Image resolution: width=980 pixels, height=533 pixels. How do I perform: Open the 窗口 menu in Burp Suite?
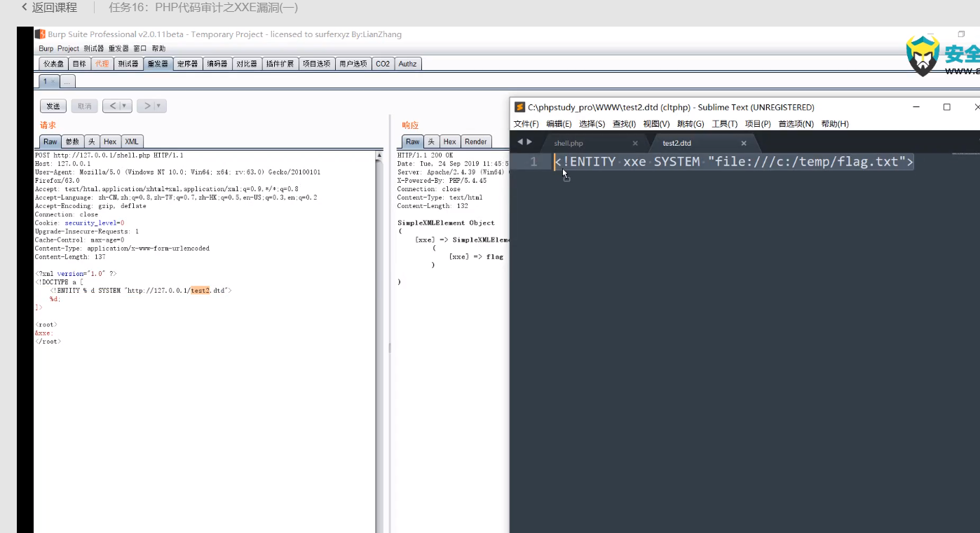point(140,48)
